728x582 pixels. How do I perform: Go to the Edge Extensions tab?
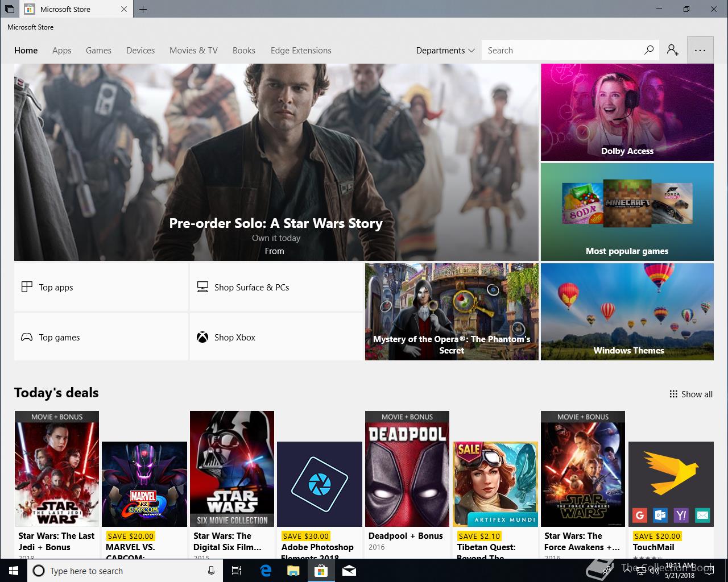point(301,50)
